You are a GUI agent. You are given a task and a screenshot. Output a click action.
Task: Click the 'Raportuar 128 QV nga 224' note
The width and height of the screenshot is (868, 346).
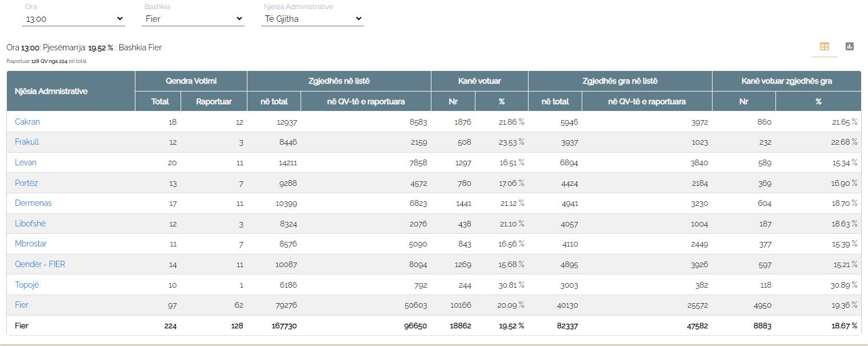(x=47, y=61)
